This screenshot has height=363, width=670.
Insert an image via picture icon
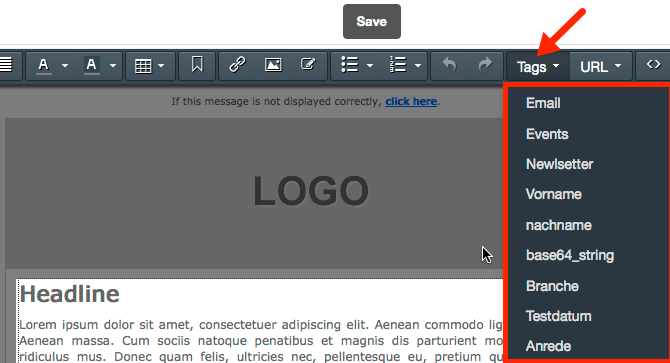coord(273,65)
